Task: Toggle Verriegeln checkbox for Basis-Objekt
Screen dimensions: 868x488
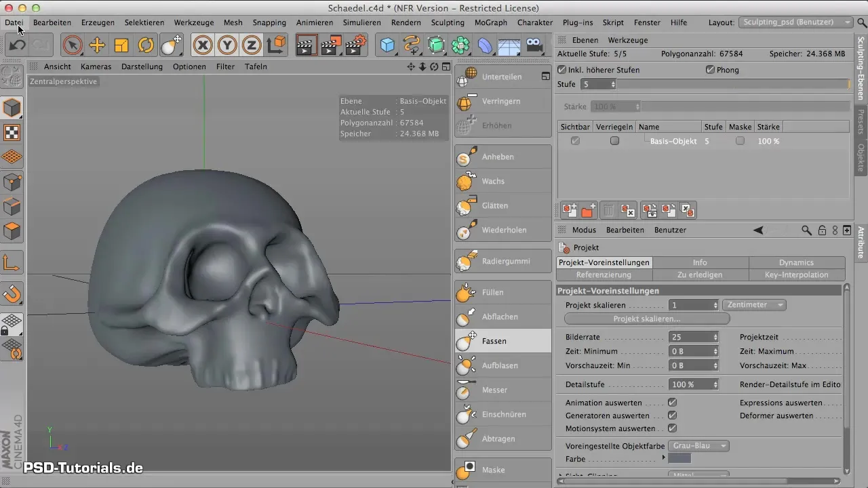Action: (614, 141)
